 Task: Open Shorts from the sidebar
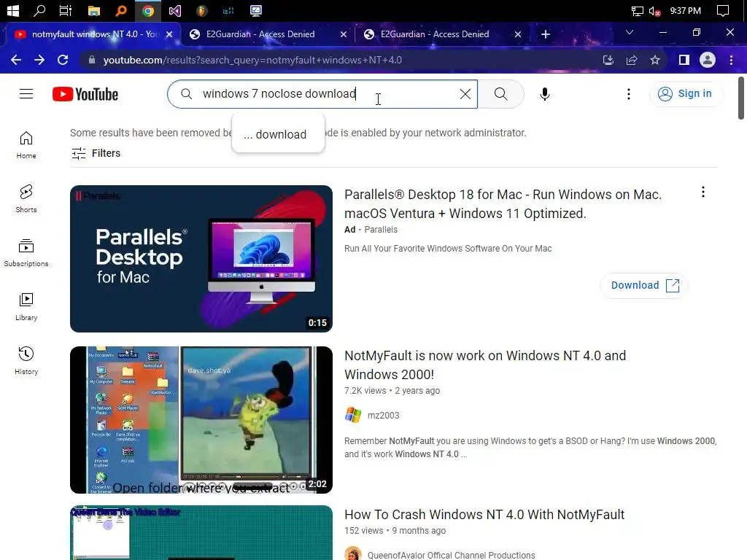pyautogui.click(x=26, y=198)
